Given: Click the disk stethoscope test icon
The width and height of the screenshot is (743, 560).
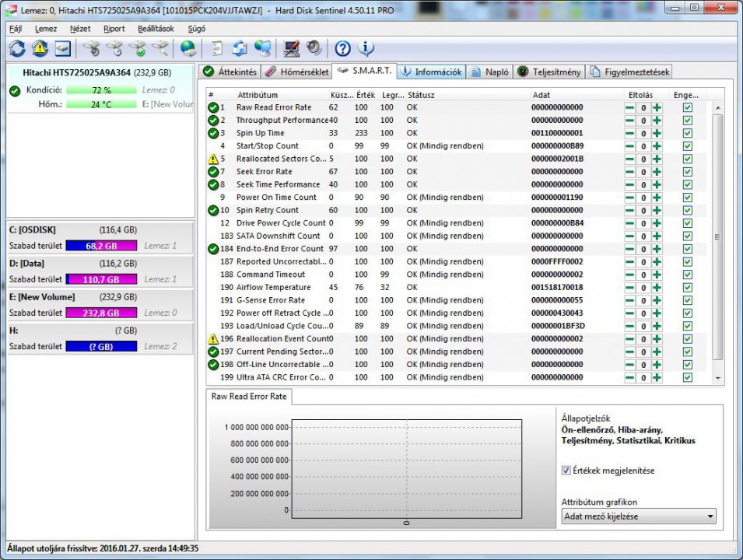Looking at the screenshot, I should click(x=92, y=48).
